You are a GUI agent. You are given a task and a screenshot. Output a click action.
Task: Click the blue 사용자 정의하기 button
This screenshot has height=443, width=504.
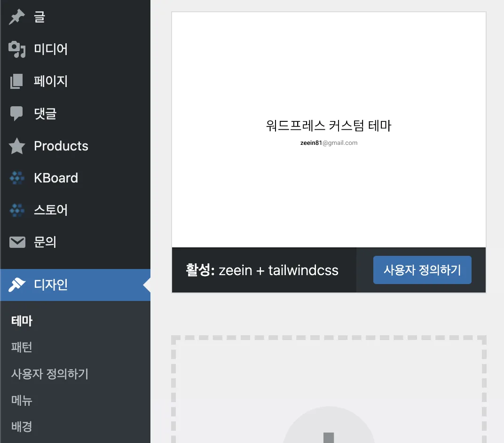pos(422,270)
